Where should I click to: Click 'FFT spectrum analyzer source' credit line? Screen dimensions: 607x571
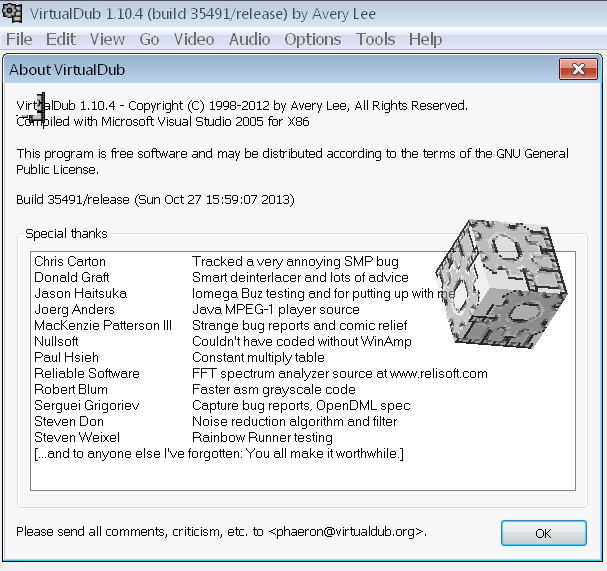point(340,374)
